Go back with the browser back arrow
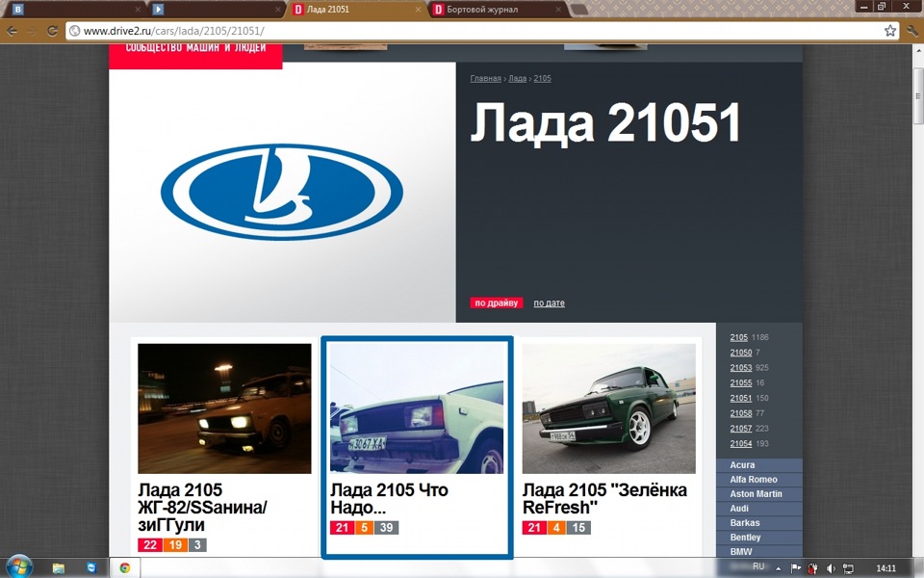 click(12, 31)
